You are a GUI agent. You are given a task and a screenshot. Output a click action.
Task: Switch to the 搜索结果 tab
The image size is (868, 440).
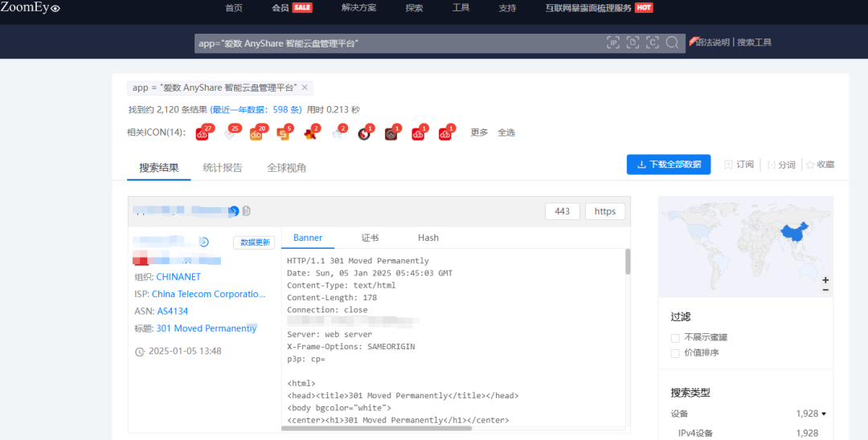click(x=159, y=168)
